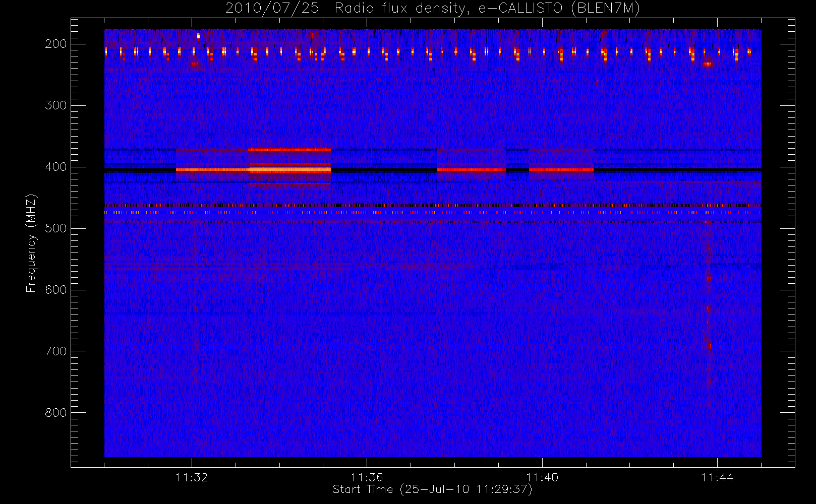Click the 200 frequency tick label
816x504 pixels.
(56, 44)
